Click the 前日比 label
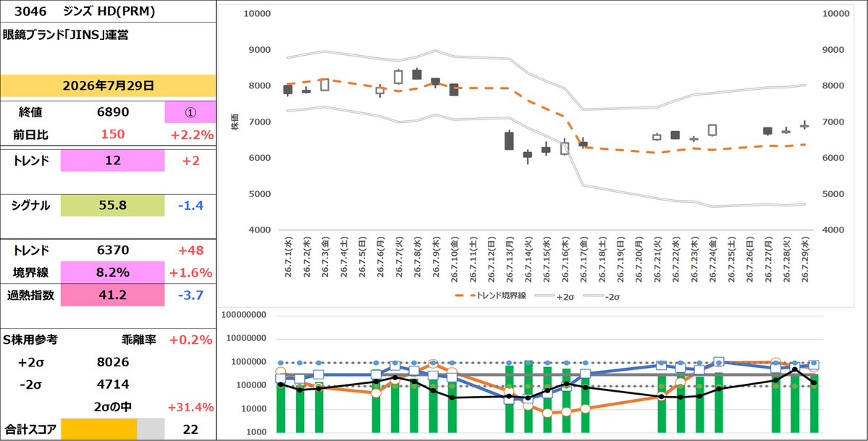Image resolution: width=868 pixels, height=441 pixels. click(x=30, y=134)
